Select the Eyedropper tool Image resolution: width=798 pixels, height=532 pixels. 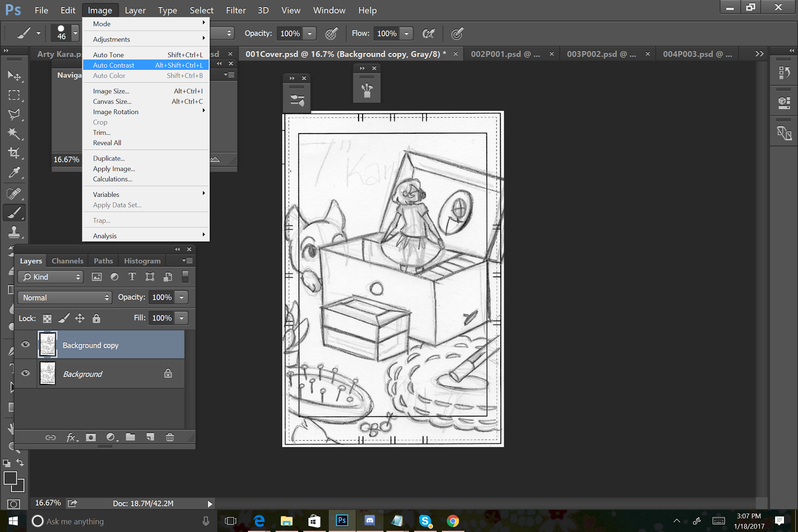13,173
